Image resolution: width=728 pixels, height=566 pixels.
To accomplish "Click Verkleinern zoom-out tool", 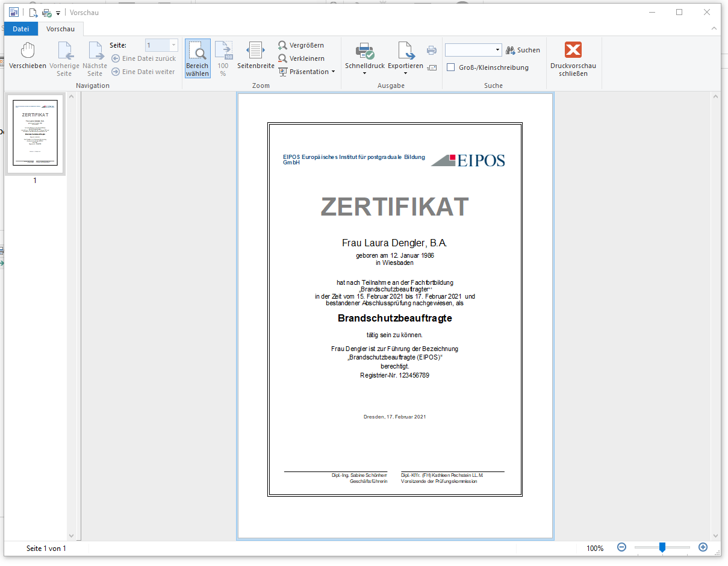I will (x=301, y=58).
